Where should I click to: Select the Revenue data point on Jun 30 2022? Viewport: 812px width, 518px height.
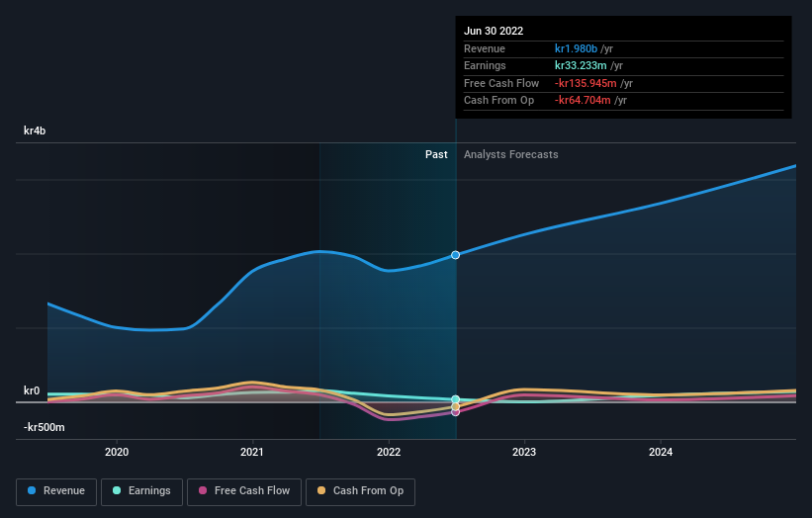tap(455, 255)
